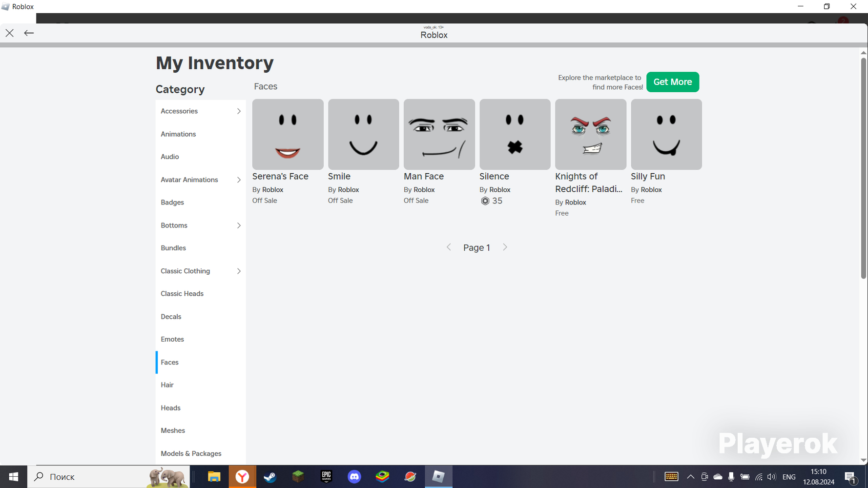Viewport: 868px width, 488px height.
Task: Expand the Bottoms category chevron
Action: (x=239, y=225)
